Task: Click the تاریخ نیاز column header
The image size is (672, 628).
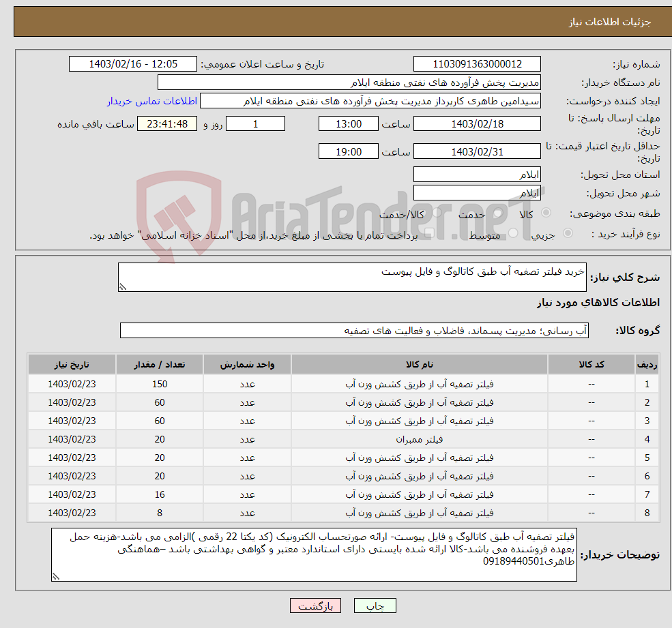Action: click(72, 364)
